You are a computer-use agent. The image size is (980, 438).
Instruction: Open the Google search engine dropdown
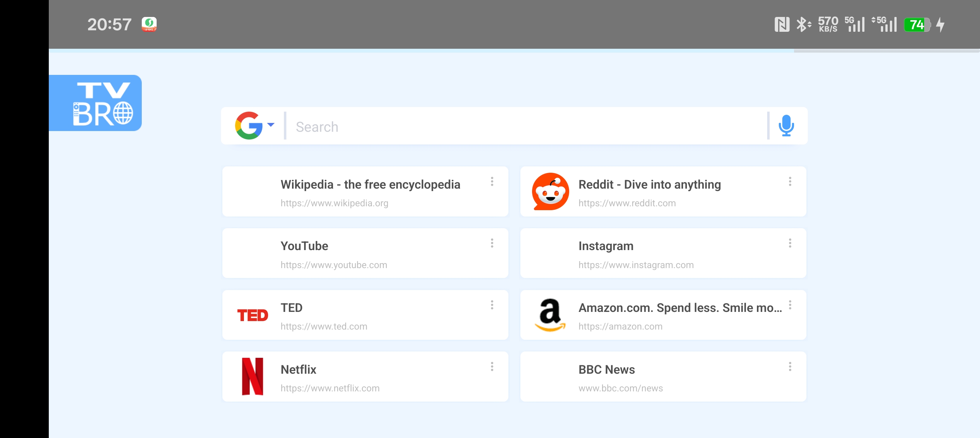(x=255, y=125)
